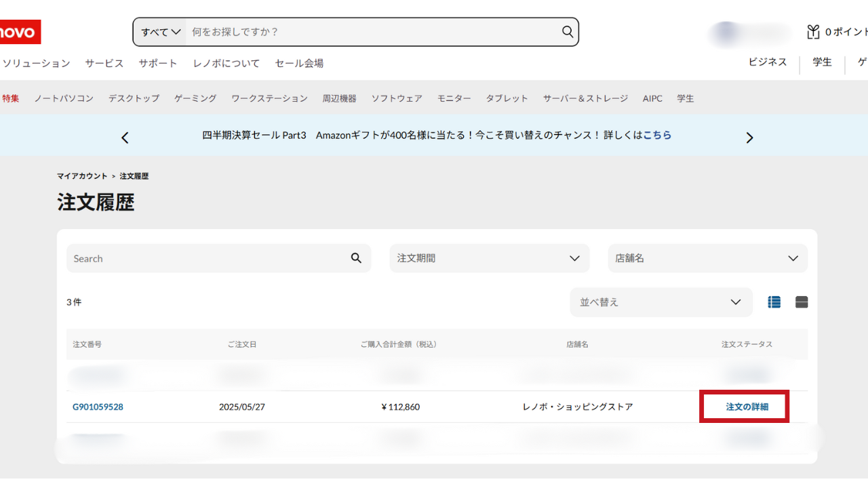Select the ゲーミング category
The image size is (868, 488).
[x=195, y=98]
